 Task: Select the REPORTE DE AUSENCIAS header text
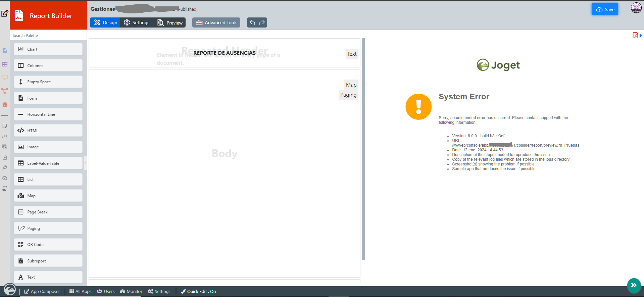pyautogui.click(x=225, y=53)
